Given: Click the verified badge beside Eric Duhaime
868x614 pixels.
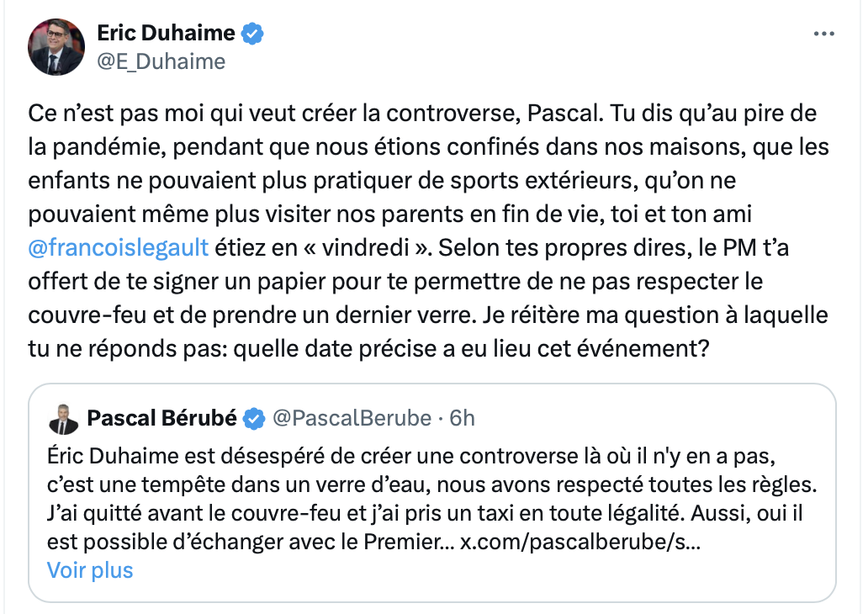Looking at the screenshot, I should (x=252, y=34).
